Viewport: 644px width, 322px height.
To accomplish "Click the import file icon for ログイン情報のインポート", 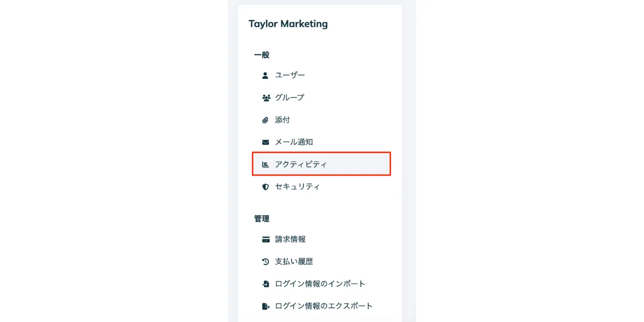I will click(x=265, y=284).
